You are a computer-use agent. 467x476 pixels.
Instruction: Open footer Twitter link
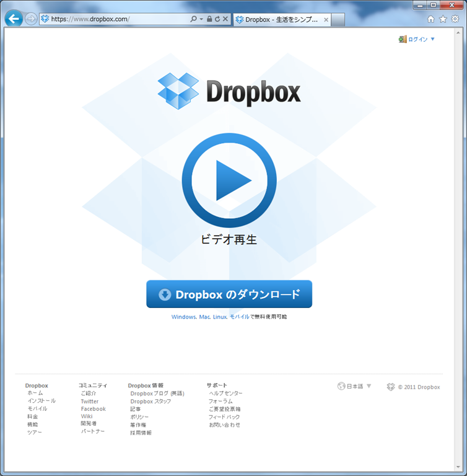pyautogui.click(x=90, y=402)
